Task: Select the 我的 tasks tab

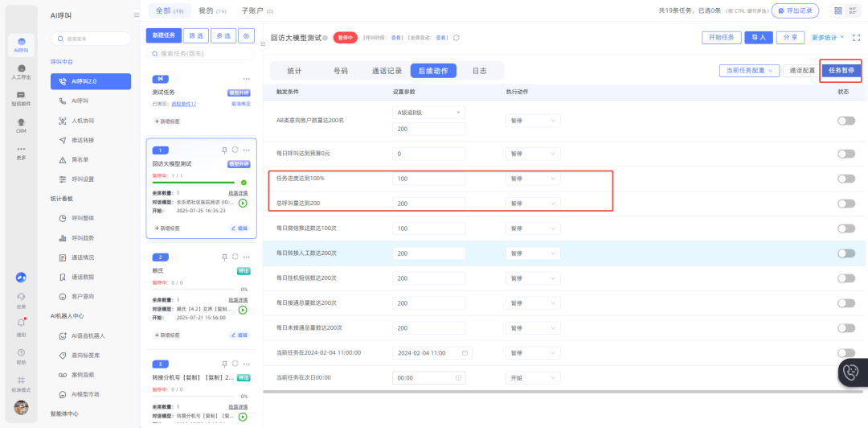Action: click(212, 10)
